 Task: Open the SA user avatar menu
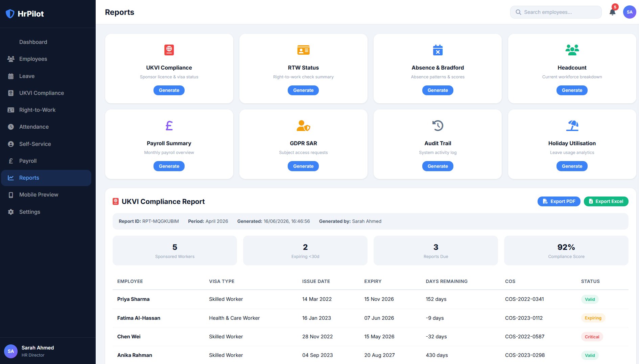(629, 12)
